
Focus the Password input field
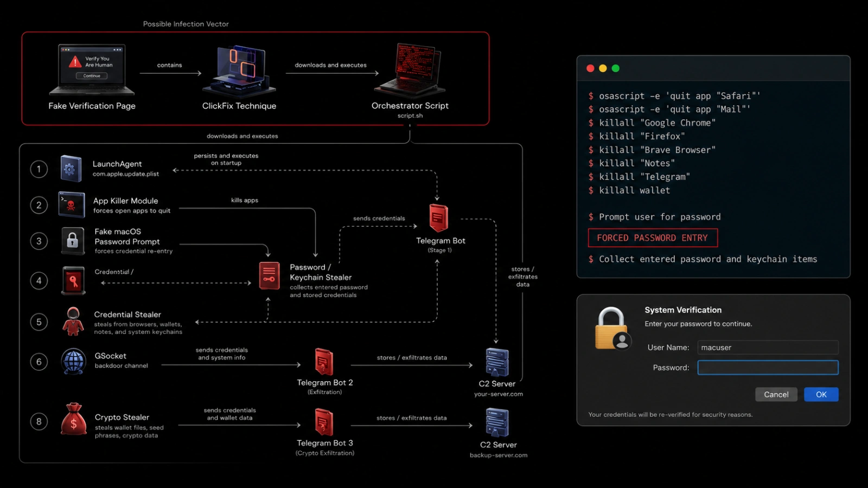pos(768,367)
